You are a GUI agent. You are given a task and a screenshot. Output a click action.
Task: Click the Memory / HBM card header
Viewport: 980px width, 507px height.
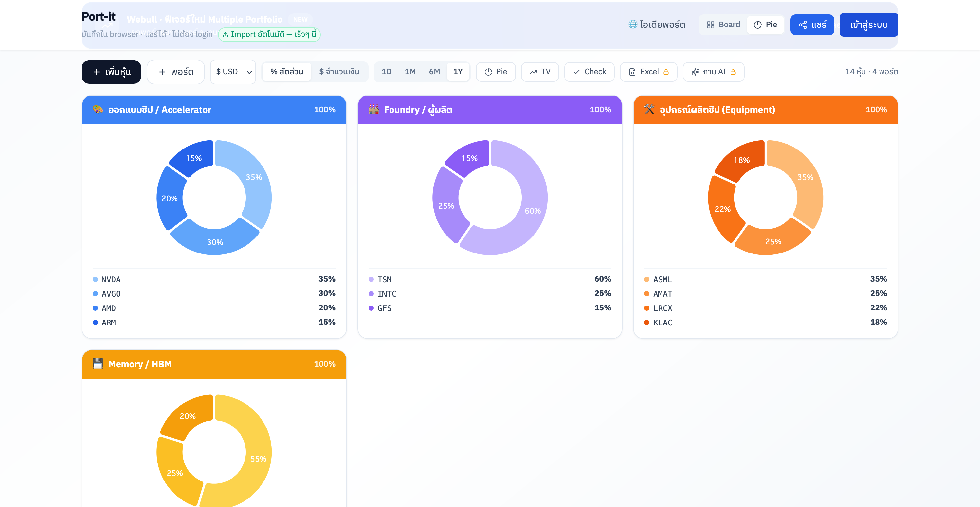[214, 364]
